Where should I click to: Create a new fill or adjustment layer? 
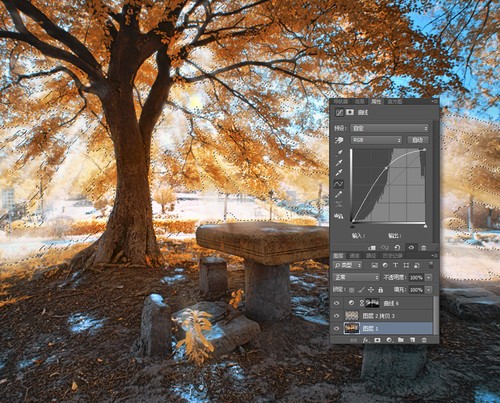click(x=389, y=340)
